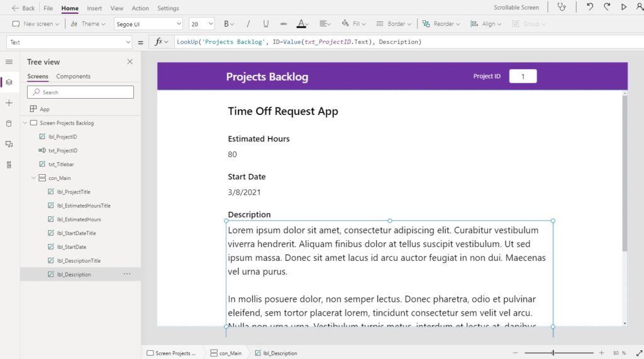The image size is (644, 359).
Task: Adjust the zoom slider handle
Action: click(x=553, y=353)
